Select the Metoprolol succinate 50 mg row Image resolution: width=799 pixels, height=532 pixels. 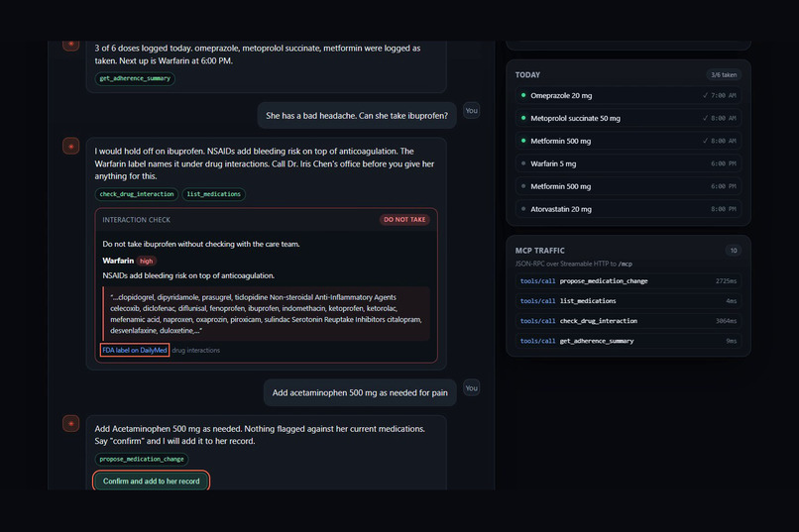coord(628,118)
